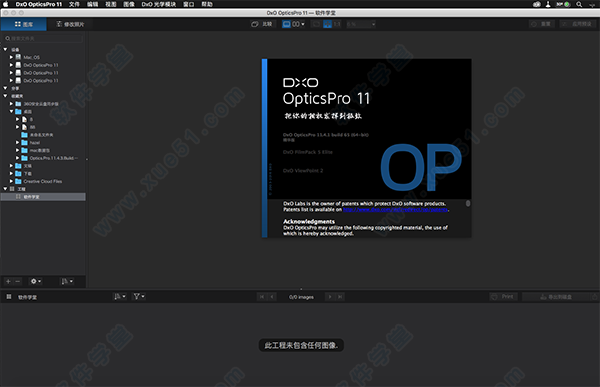The image size is (600, 387).
Task: Switch to the 图库 library tab
Action: point(23,24)
